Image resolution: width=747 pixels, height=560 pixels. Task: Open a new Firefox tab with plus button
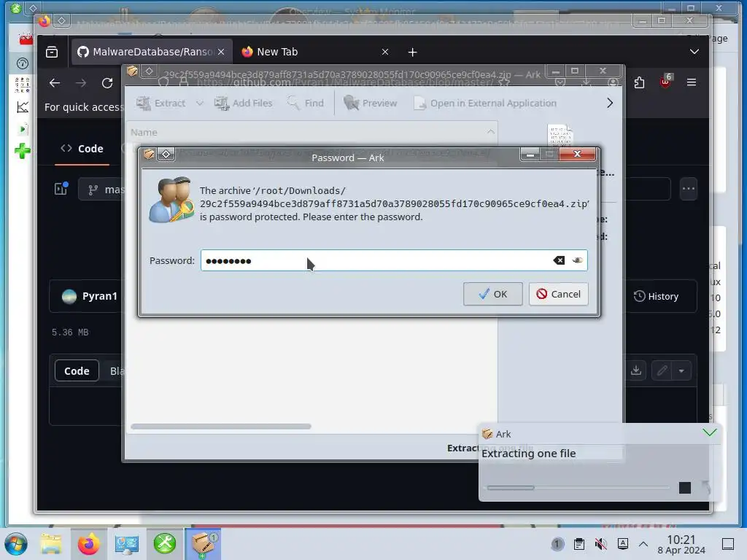coord(413,52)
